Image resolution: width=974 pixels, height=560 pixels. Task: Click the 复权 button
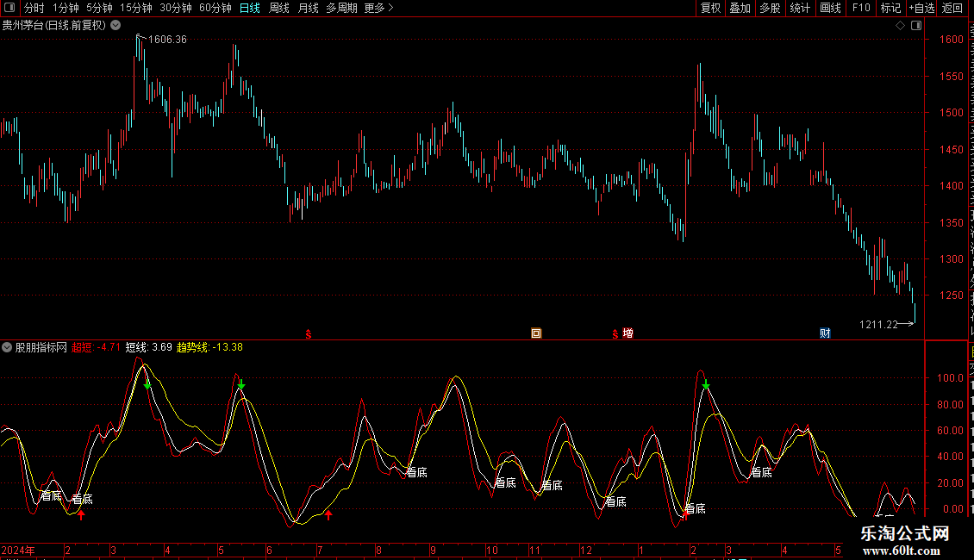(710, 8)
